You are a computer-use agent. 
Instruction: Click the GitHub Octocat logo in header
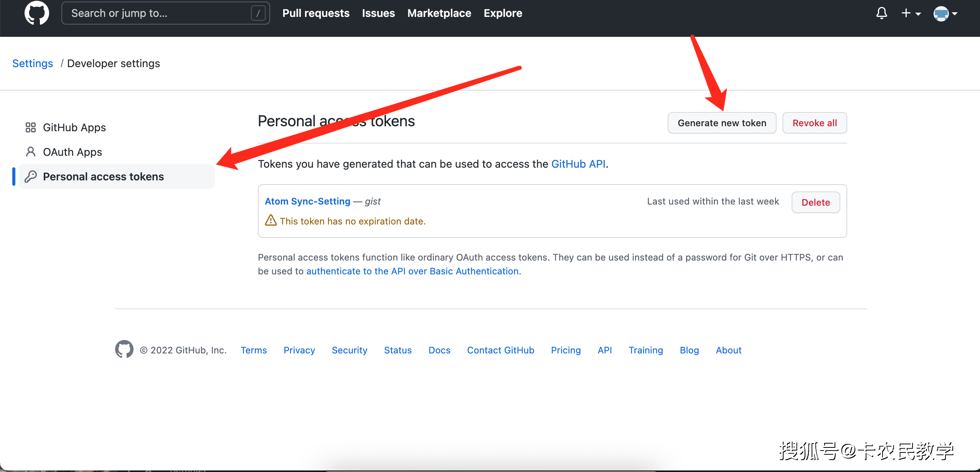click(37, 13)
